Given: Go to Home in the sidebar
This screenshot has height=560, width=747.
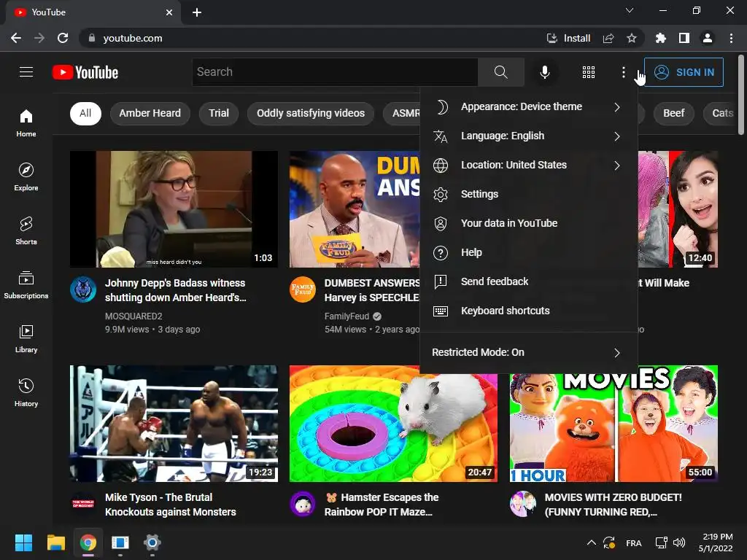Looking at the screenshot, I should pyautogui.click(x=26, y=122).
